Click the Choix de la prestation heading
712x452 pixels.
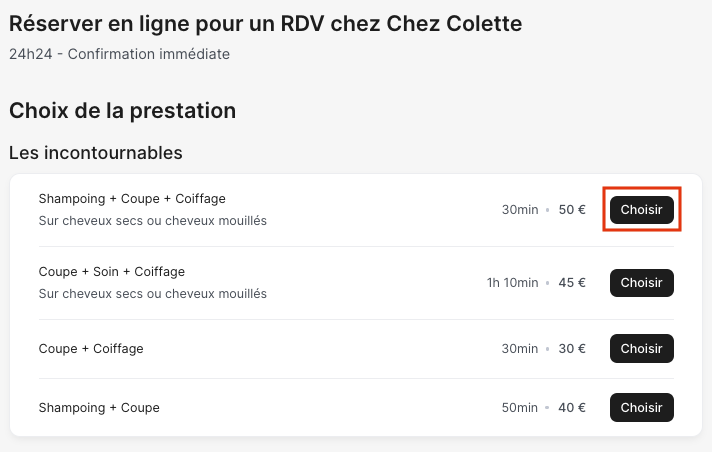coord(122,110)
